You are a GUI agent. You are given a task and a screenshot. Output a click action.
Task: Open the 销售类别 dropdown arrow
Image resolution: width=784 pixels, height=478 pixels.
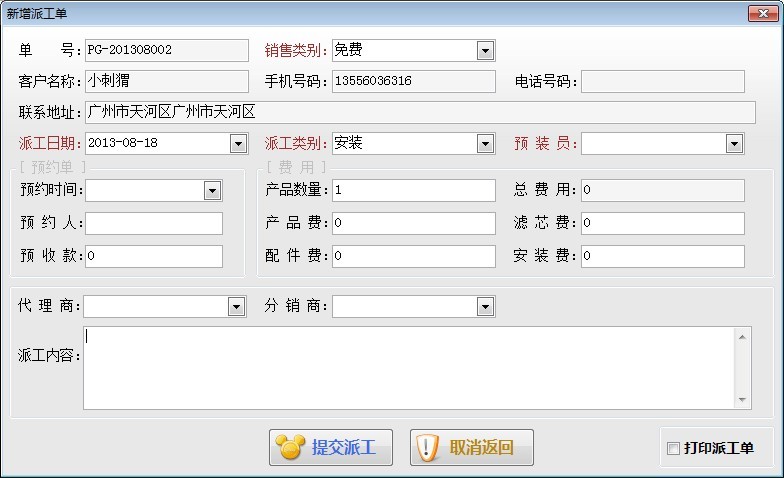pos(485,50)
